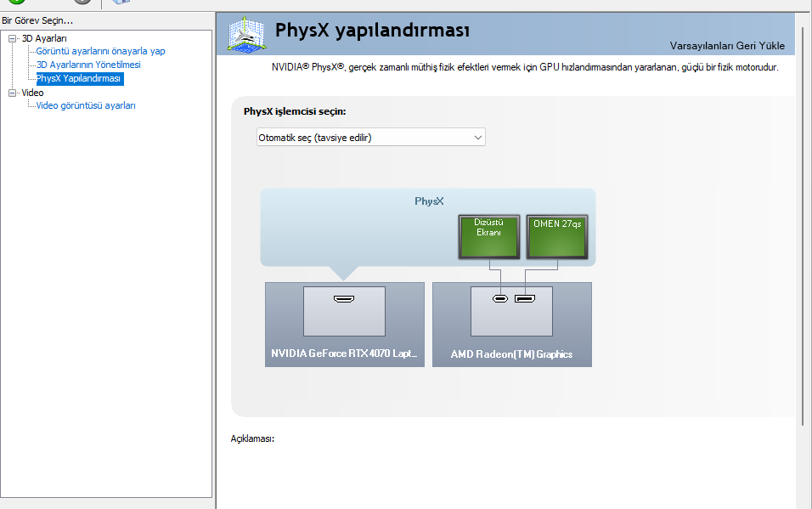Open Görüntü ayarlarını önayarla yap
812x509 pixels.
tap(100, 51)
